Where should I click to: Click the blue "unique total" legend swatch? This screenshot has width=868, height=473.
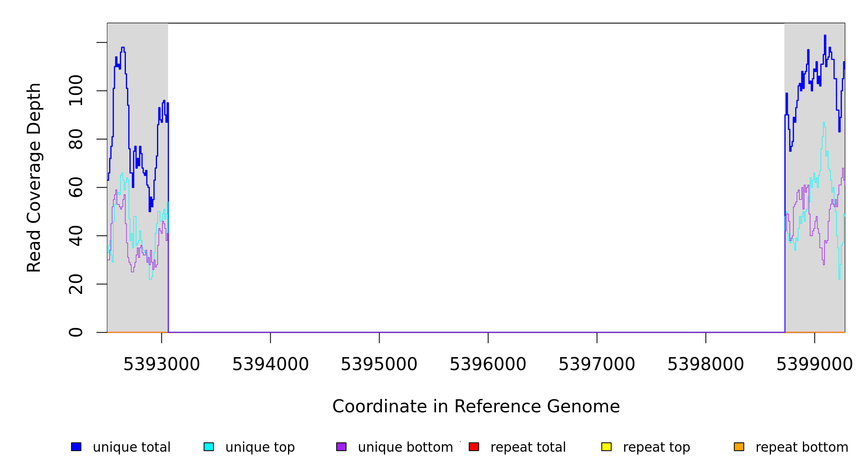pyautogui.click(x=76, y=447)
